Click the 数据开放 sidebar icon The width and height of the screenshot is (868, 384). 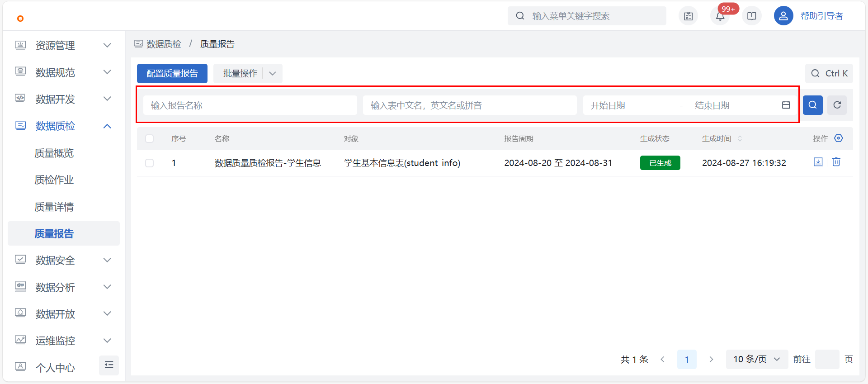coord(20,313)
